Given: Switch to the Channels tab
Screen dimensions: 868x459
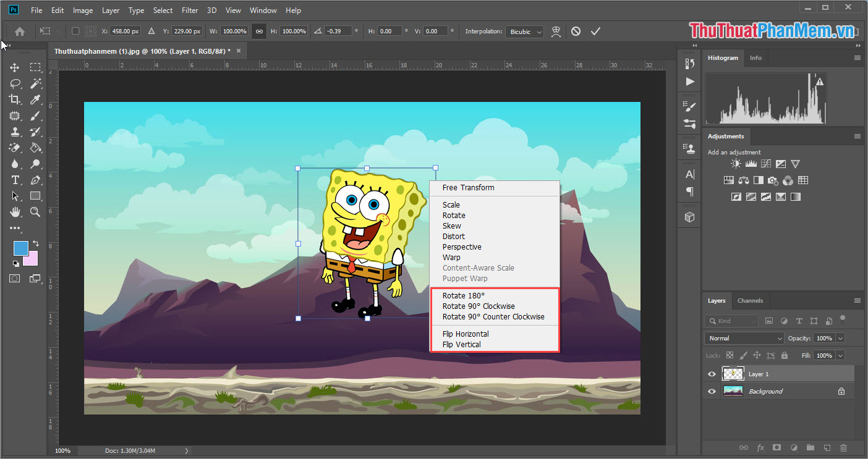Looking at the screenshot, I should coord(750,300).
